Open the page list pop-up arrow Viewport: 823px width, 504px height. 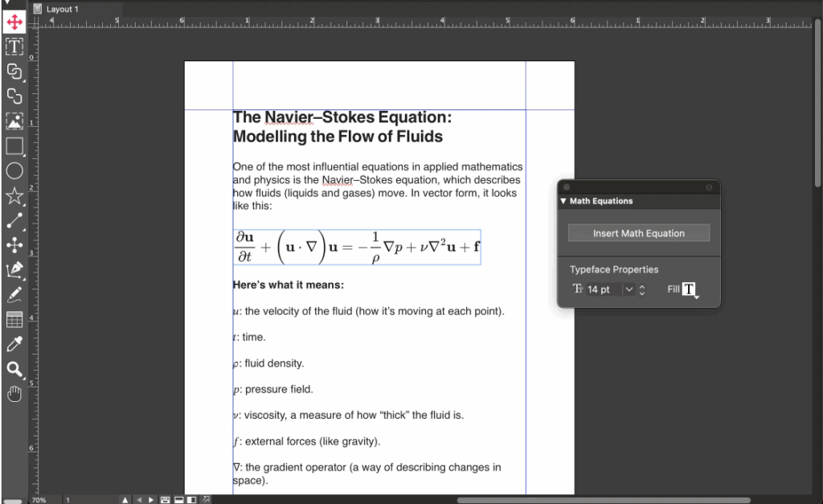tap(125, 499)
